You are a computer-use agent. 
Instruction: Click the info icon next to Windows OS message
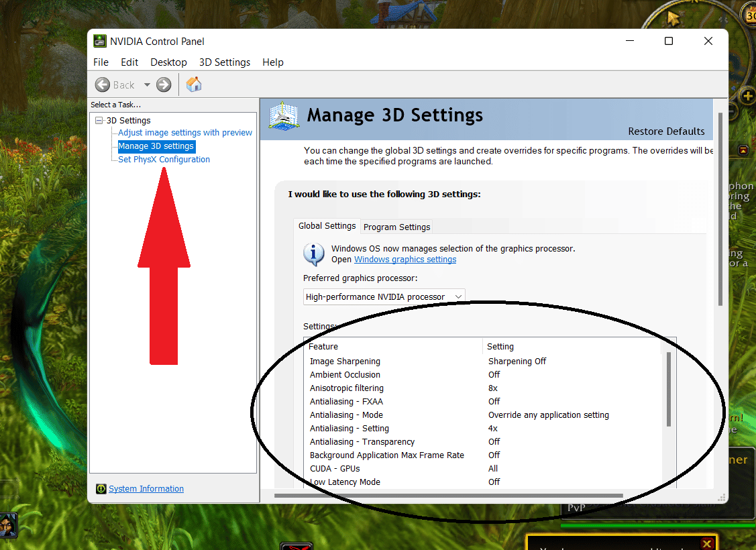[313, 254]
